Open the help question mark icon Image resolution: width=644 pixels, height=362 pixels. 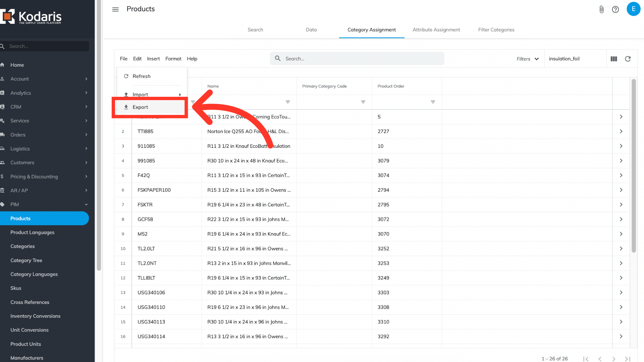pos(615,9)
